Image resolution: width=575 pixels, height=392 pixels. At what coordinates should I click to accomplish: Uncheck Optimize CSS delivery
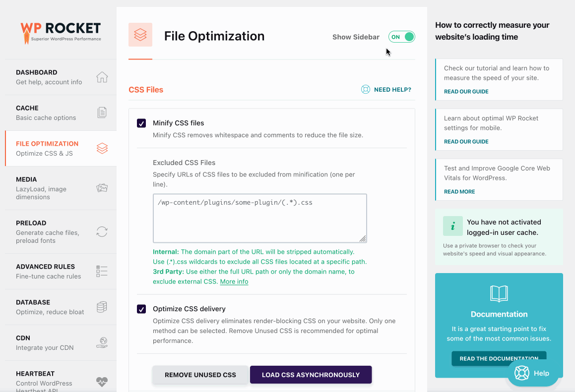(x=141, y=309)
